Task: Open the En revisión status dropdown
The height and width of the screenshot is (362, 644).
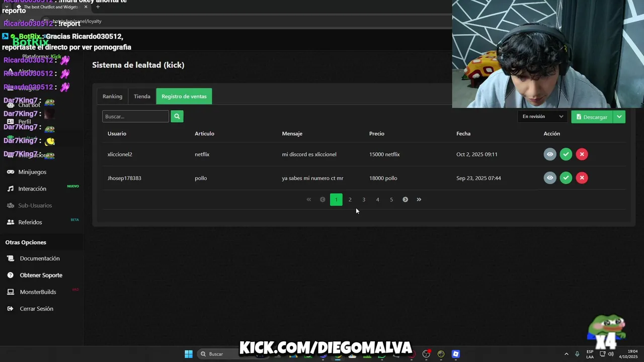Action: coord(543,117)
